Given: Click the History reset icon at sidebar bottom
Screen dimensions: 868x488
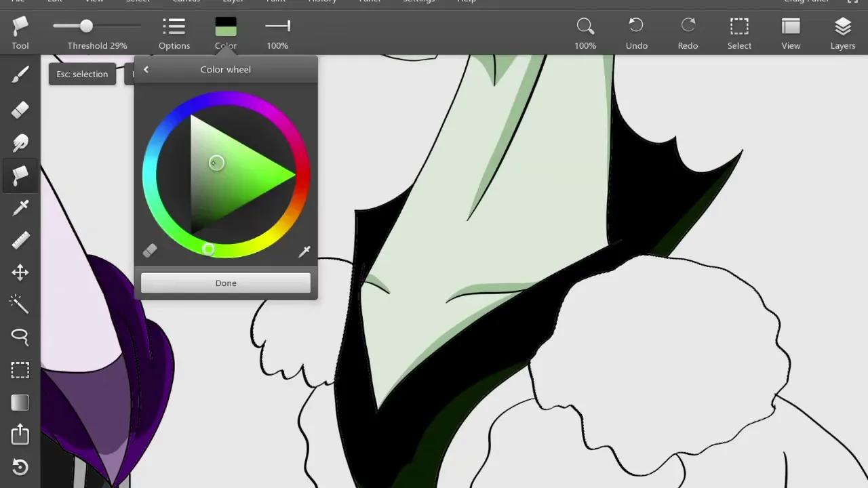Looking at the screenshot, I should [20, 467].
